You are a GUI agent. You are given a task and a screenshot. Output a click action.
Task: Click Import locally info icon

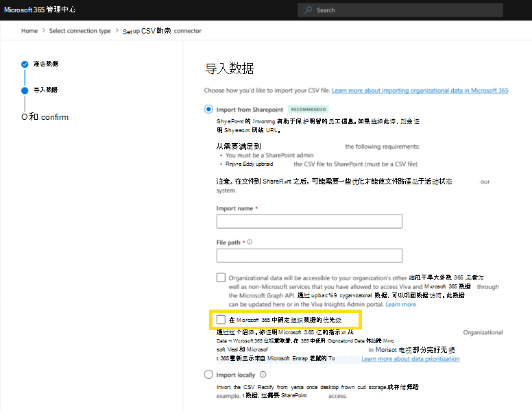263,375
